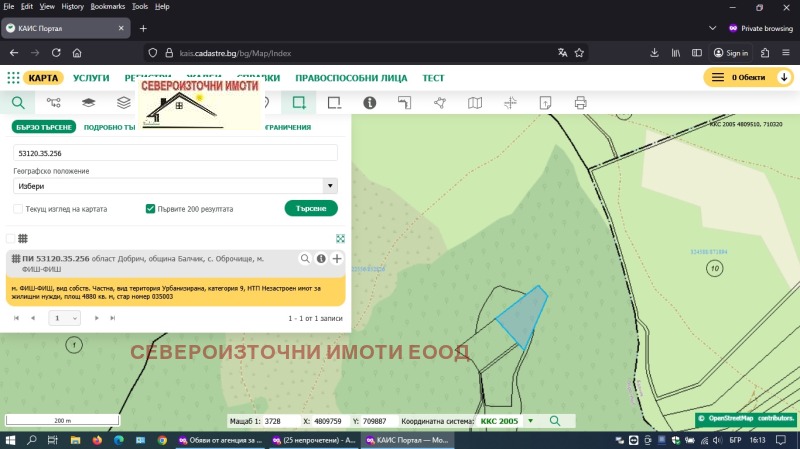This screenshot has height=449, width=800.
Task: Click the print map icon
Action: click(580, 102)
